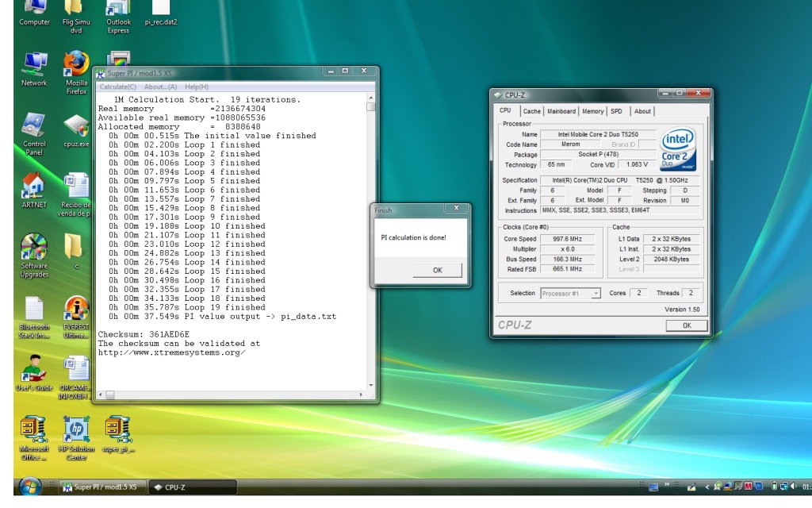
Task: Open Microsoft Office archive icon
Action: [x=34, y=438]
